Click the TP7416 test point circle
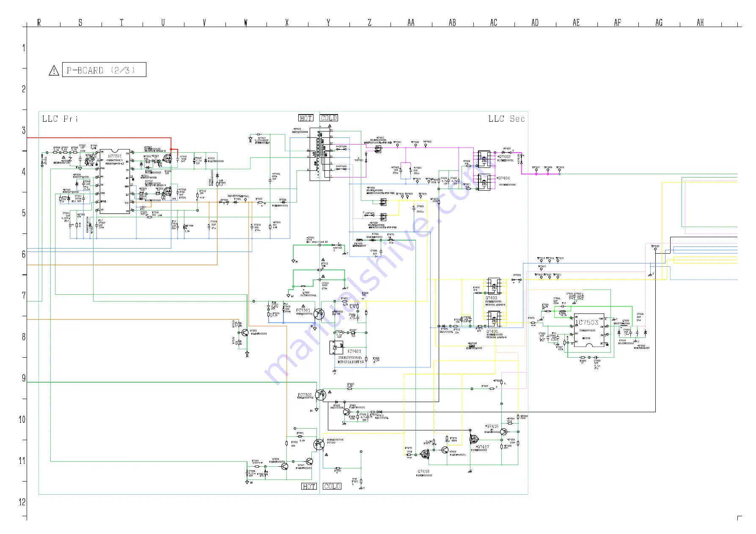The image size is (756, 534). tap(655, 249)
